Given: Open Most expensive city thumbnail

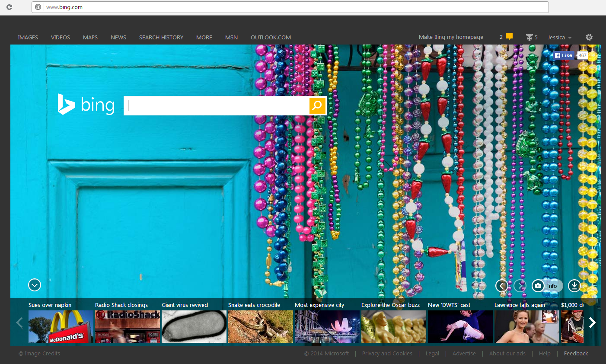Looking at the screenshot, I should [327, 326].
